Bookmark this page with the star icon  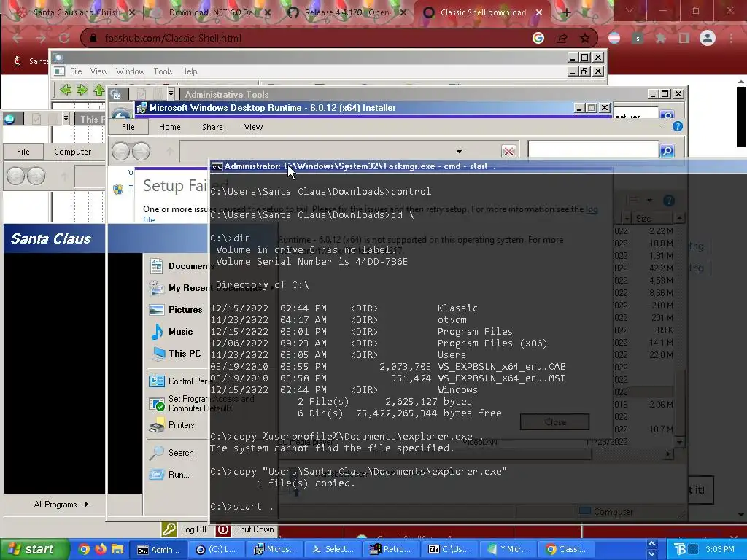point(584,38)
